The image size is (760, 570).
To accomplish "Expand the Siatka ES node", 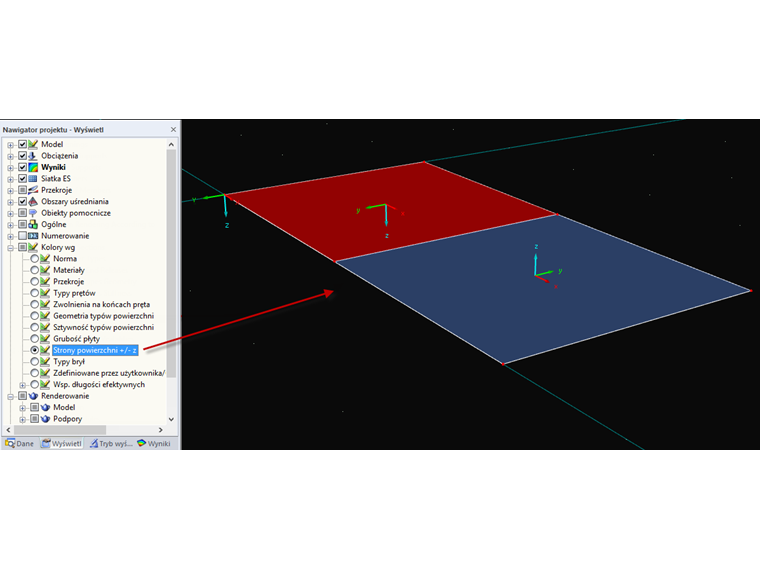I will (11, 179).
